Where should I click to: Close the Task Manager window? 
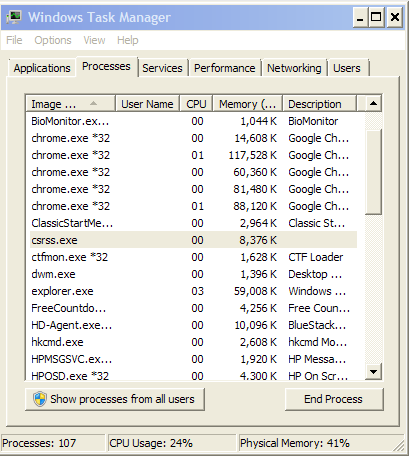[x=395, y=17]
